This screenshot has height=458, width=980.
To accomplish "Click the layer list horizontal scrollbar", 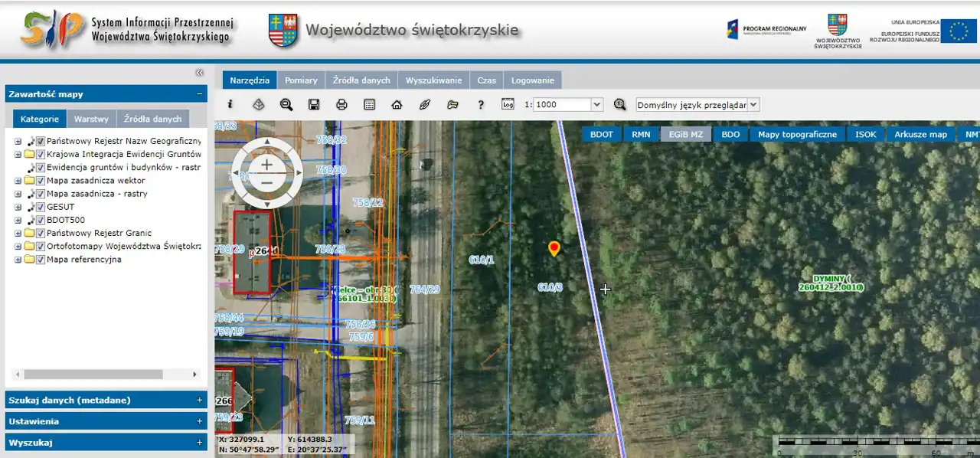I will 93,375.
